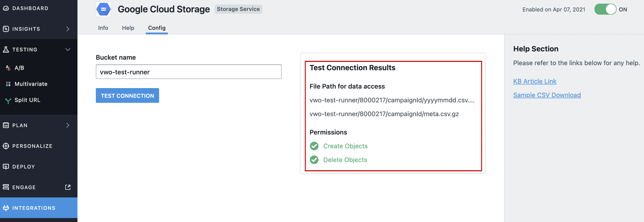Click the meta.csv.gz file path text

pos(384,114)
